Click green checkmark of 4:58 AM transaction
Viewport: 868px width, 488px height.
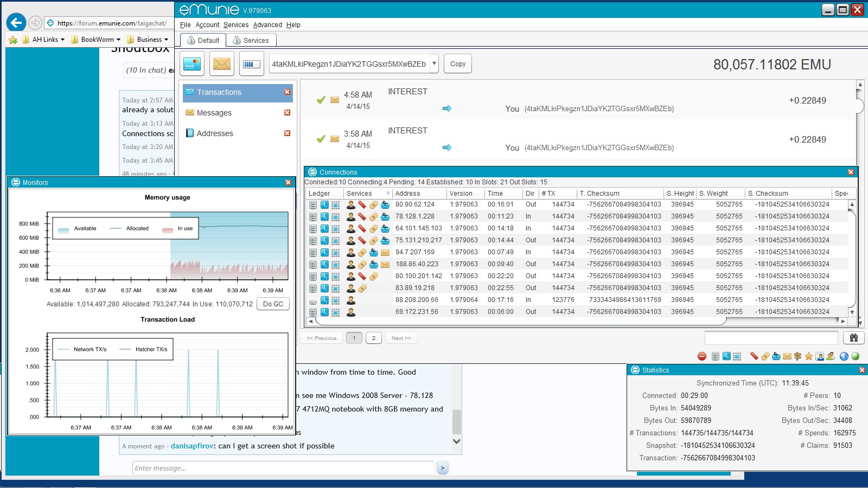click(x=321, y=100)
